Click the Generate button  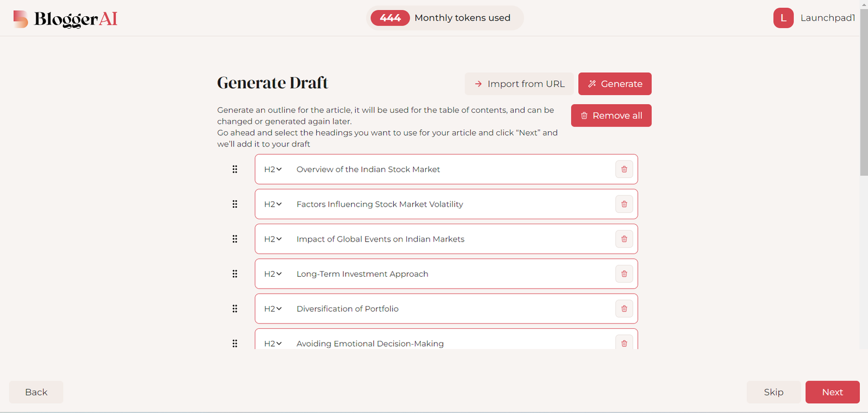pyautogui.click(x=615, y=84)
